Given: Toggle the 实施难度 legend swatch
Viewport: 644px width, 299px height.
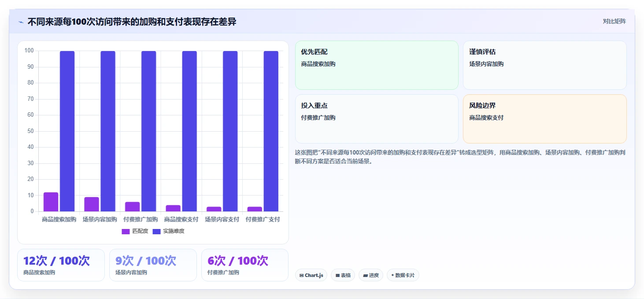Looking at the screenshot, I should 156,231.
